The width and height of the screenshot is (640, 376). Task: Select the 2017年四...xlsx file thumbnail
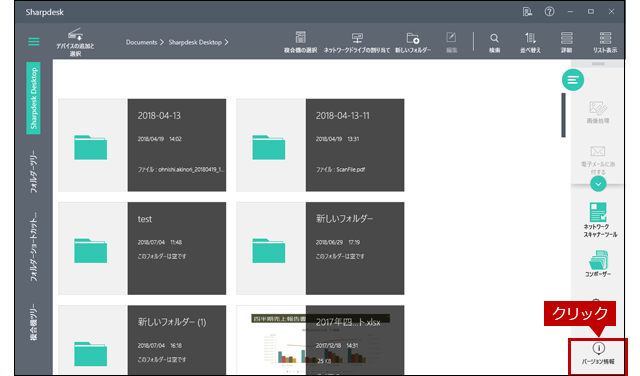(x=320, y=340)
